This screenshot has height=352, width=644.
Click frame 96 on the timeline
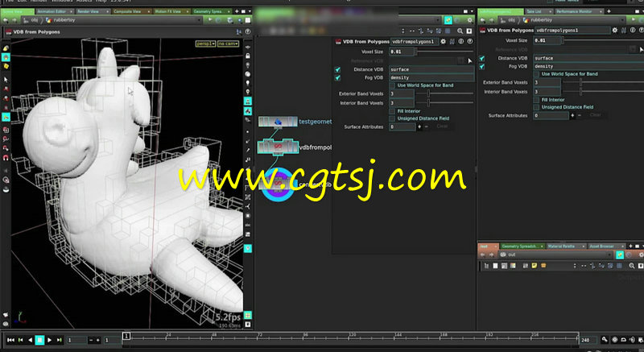304,338
